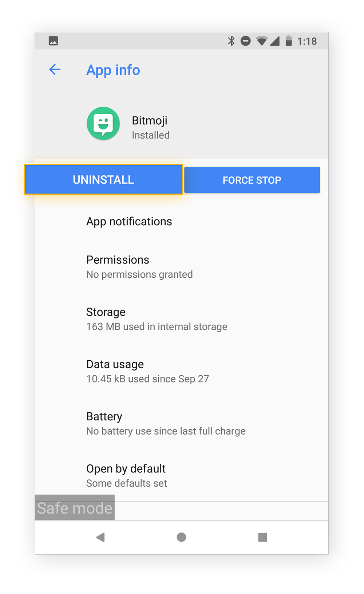Open the Permissions entry

(139, 267)
